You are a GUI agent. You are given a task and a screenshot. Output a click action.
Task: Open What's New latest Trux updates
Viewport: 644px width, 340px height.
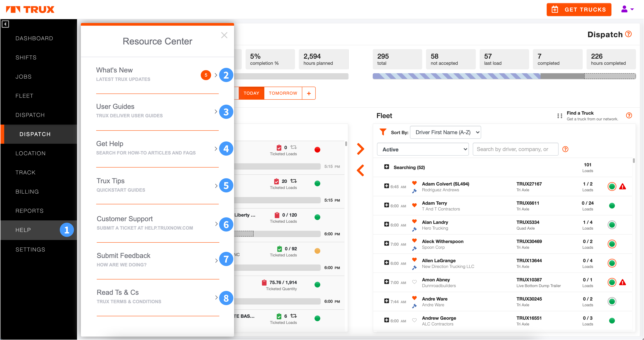pyautogui.click(x=157, y=75)
